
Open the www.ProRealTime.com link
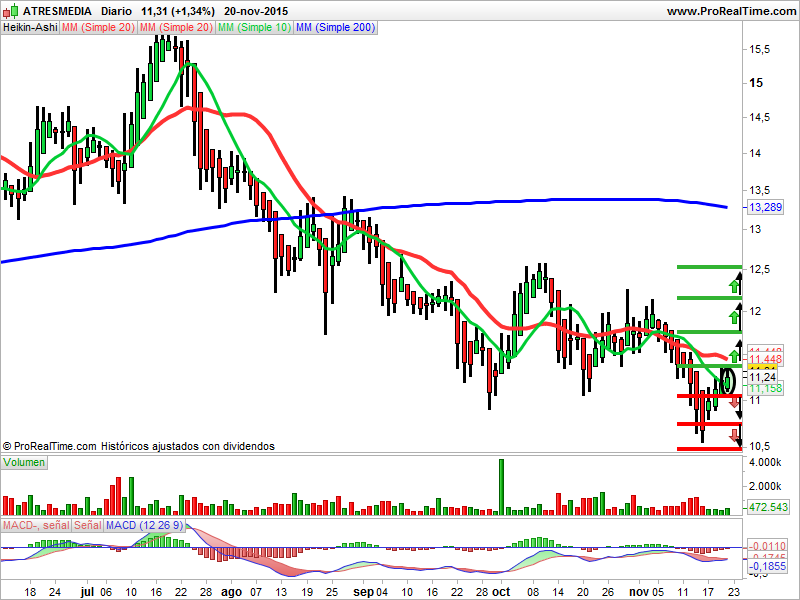click(x=731, y=11)
